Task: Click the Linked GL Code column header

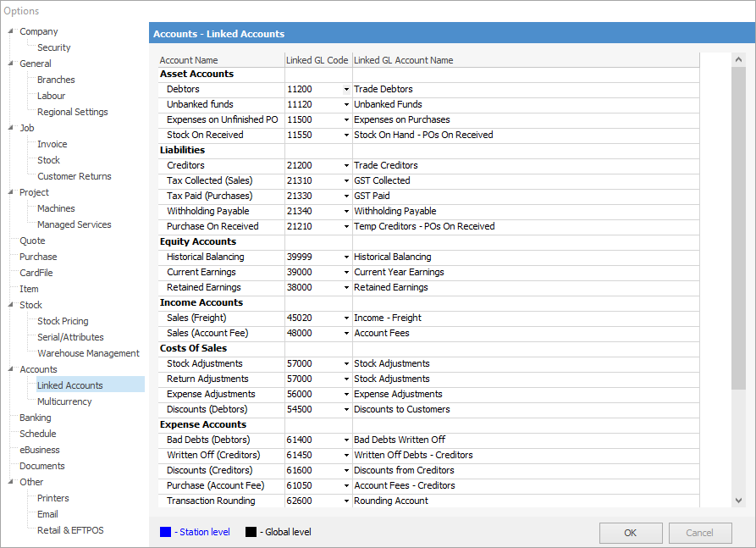Action: (317, 60)
